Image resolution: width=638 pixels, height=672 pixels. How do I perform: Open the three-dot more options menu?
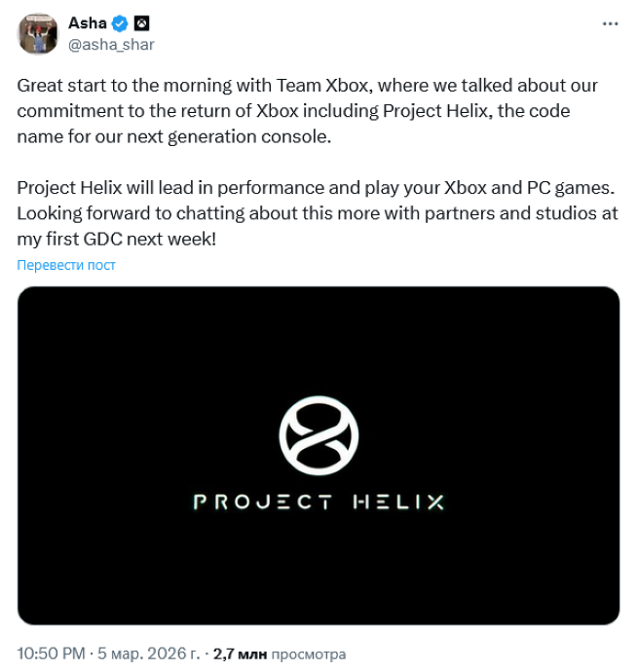[x=610, y=23]
